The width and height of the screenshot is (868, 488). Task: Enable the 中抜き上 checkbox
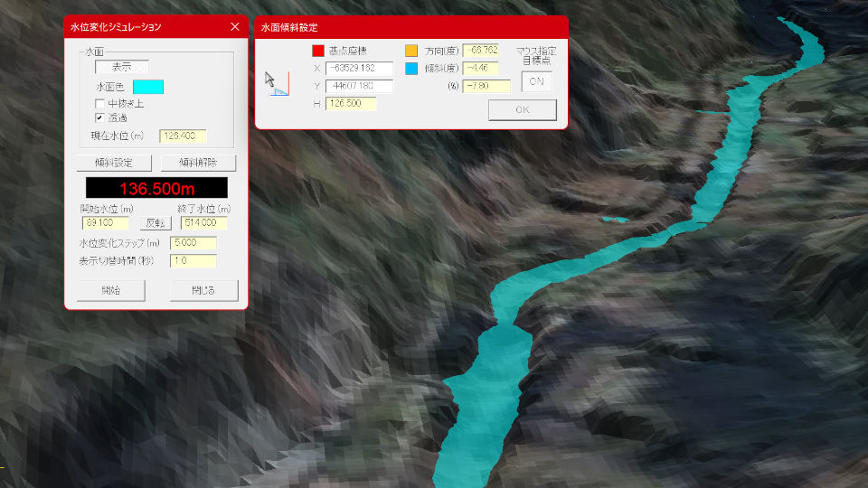pos(100,104)
